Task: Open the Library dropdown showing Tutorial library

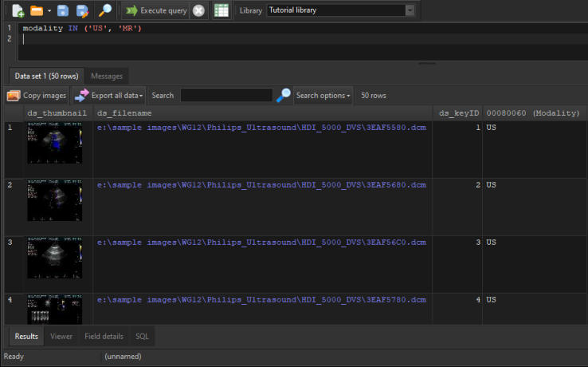Action: pos(341,10)
